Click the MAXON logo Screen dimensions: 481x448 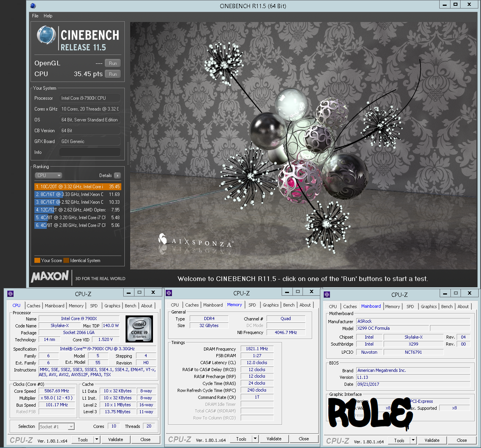click(50, 276)
